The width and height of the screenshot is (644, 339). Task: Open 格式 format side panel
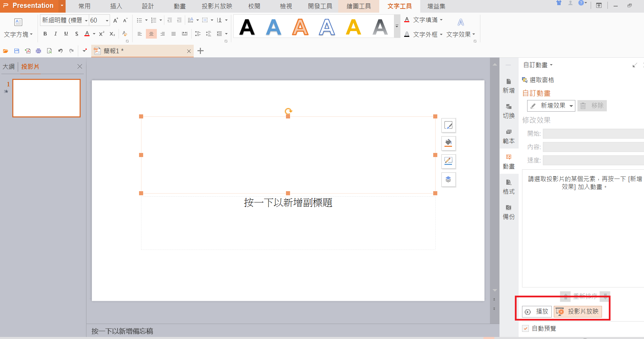coord(509,187)
